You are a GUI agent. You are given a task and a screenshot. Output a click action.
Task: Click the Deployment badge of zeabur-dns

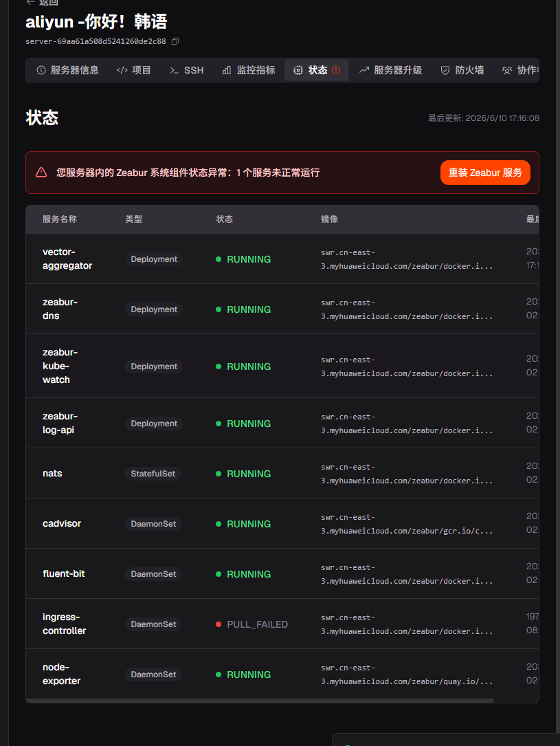click(154, 309)
